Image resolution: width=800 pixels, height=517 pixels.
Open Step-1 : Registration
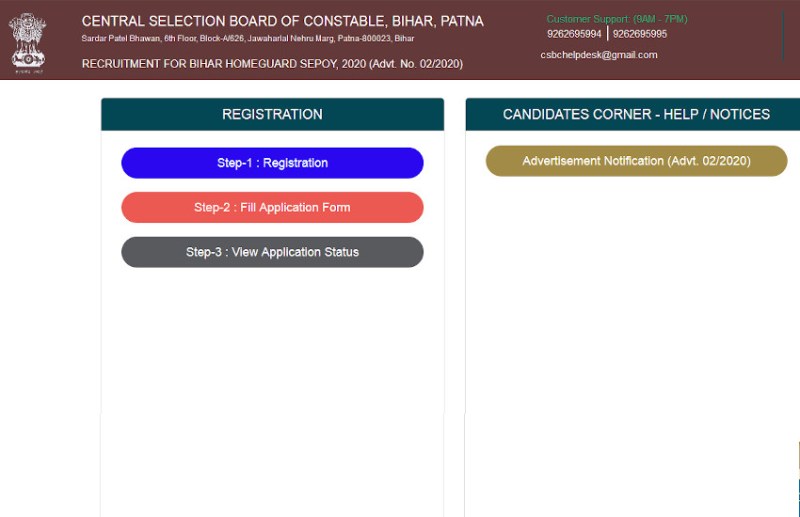[x=272, y=163]
